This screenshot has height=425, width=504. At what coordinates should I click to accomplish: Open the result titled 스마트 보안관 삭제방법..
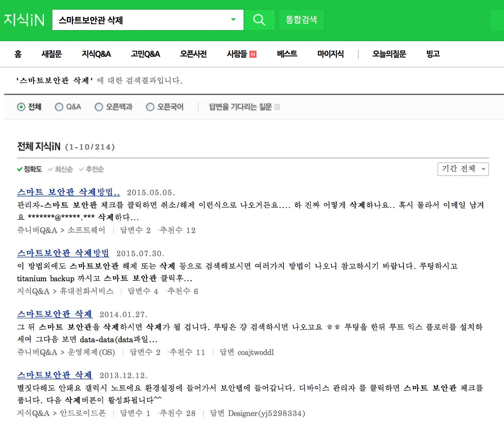(68, 192)
